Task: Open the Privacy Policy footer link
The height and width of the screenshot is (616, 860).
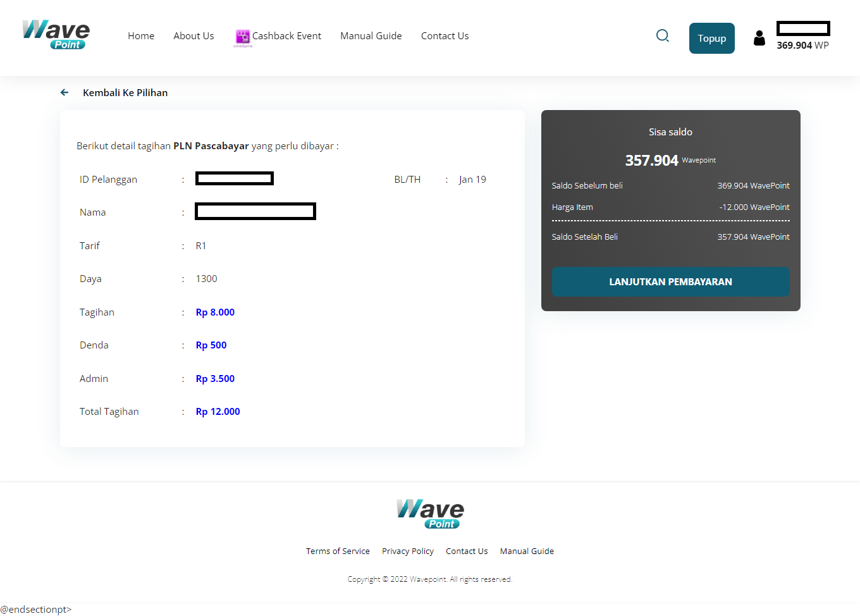Action: tap(407, 551)
